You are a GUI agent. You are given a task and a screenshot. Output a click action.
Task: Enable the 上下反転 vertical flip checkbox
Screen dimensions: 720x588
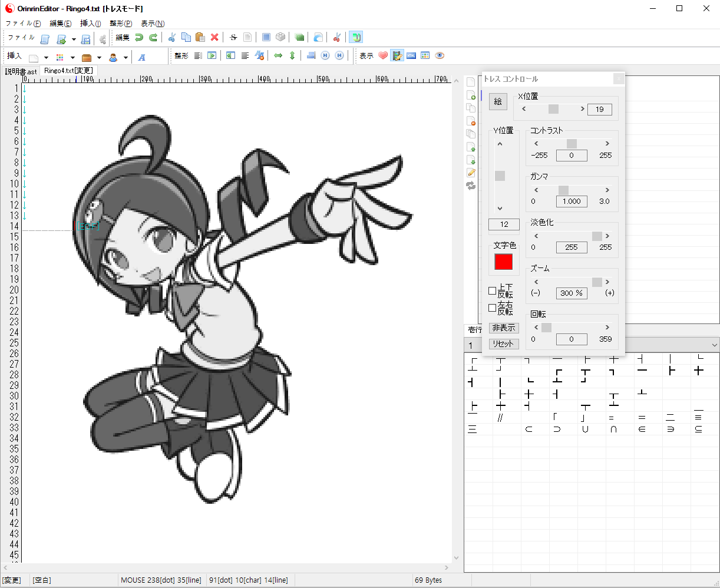(x=493, y=291)
